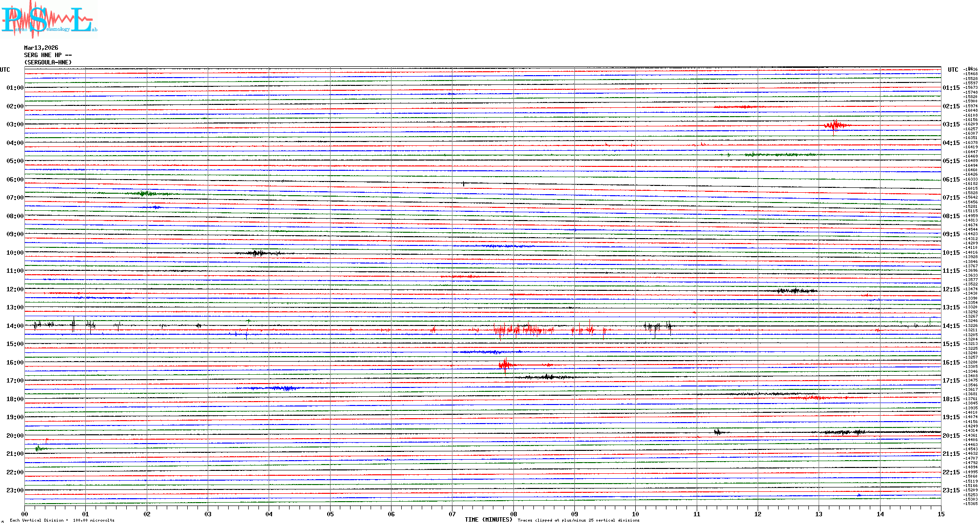The height and width of the screenshot is (527, 980).
Task: Click green event just above 07:00 trace
Action: pos(144,194)
